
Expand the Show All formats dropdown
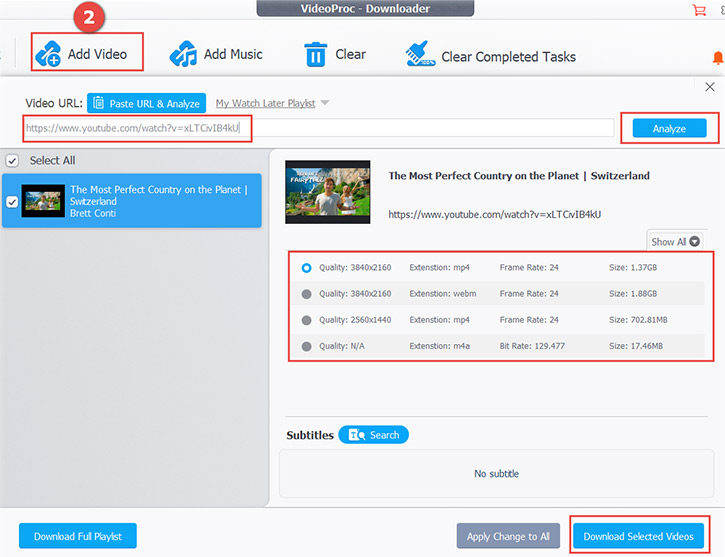point(675,242)
